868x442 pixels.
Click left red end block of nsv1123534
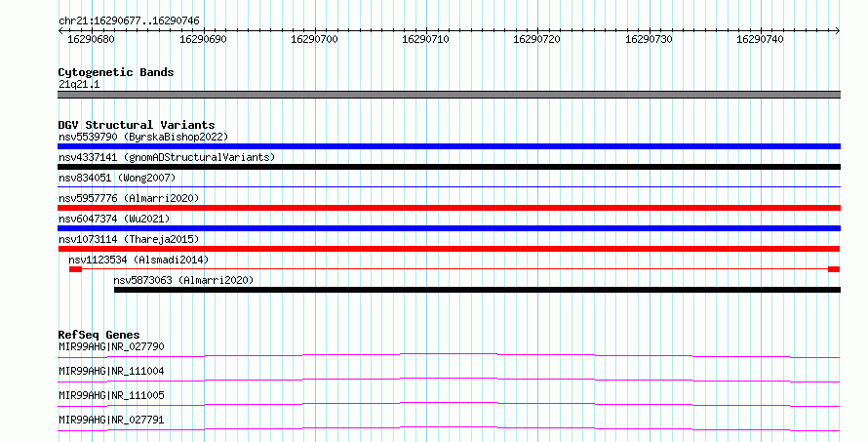click(75, 269)
